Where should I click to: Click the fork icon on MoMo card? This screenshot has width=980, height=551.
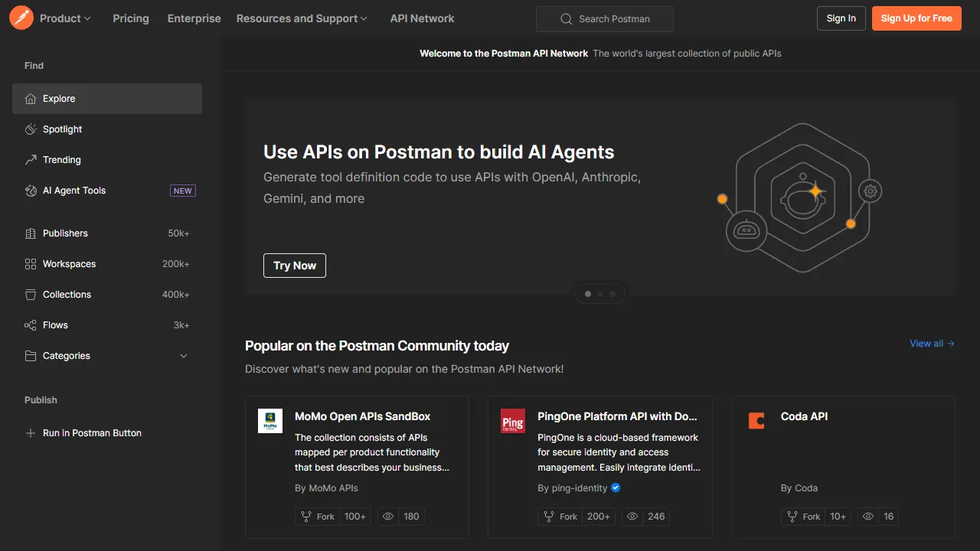(306, 517)
